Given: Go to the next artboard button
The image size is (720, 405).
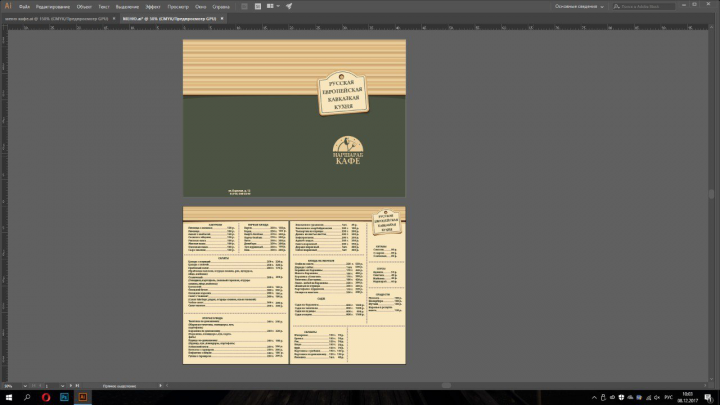Looking at the screenshot, I should 70,386.
